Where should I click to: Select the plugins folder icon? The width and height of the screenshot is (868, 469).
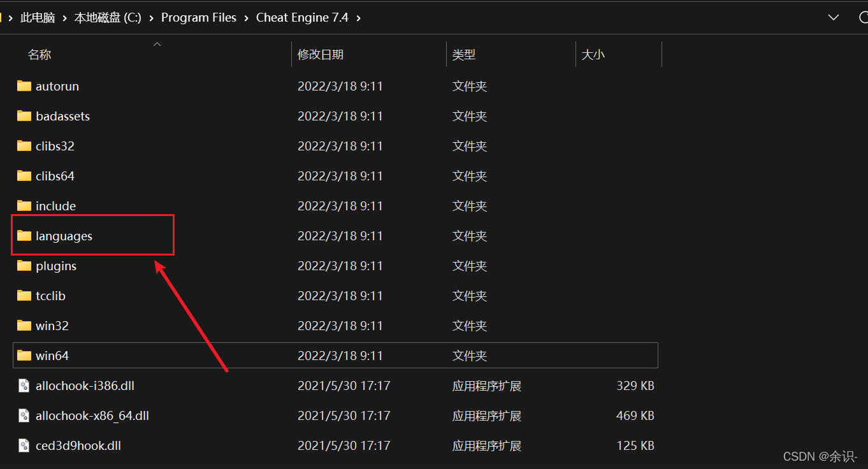(x=24, y=266)
